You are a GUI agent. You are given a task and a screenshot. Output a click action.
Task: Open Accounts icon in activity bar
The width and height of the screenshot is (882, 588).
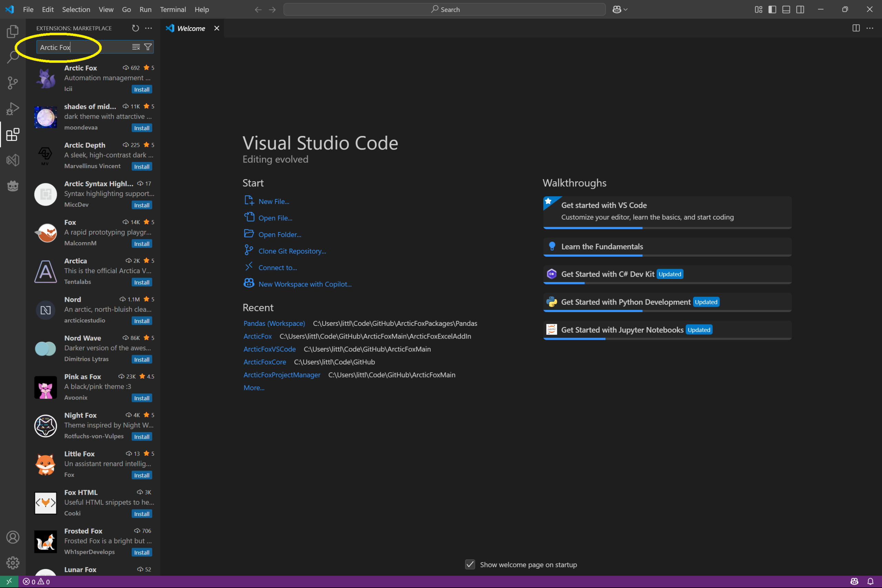(13, 537)
